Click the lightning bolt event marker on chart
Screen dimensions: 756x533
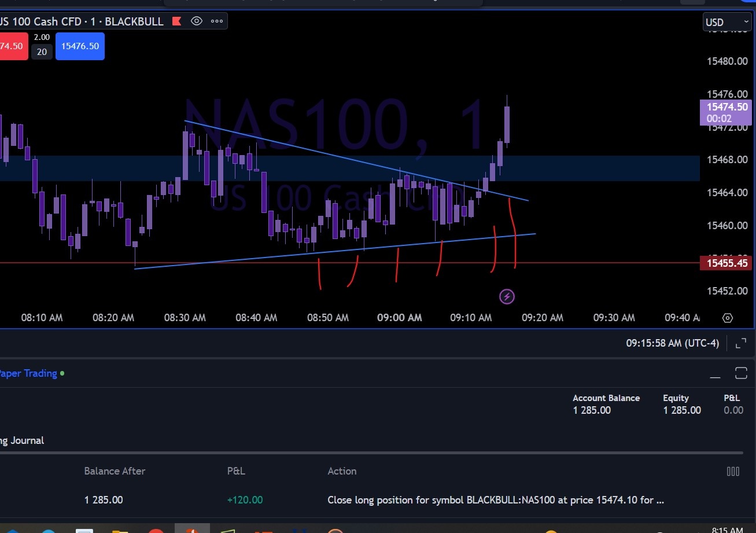tap(507, 297)
